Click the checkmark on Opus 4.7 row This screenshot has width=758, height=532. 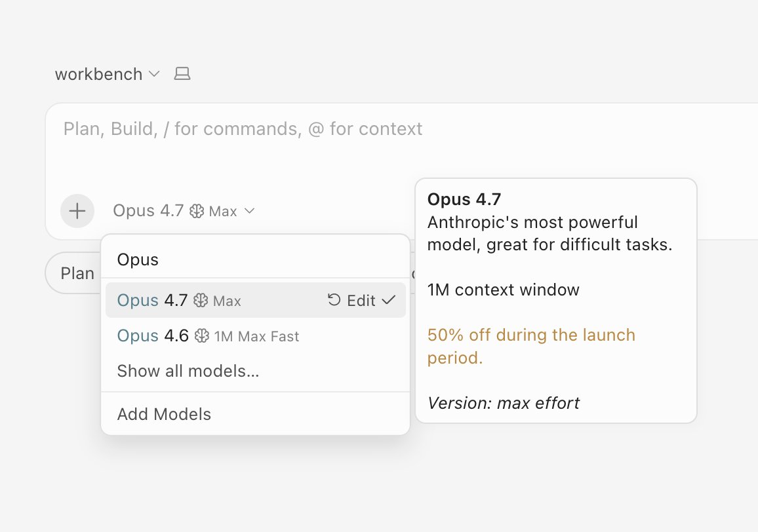(389, 301)
